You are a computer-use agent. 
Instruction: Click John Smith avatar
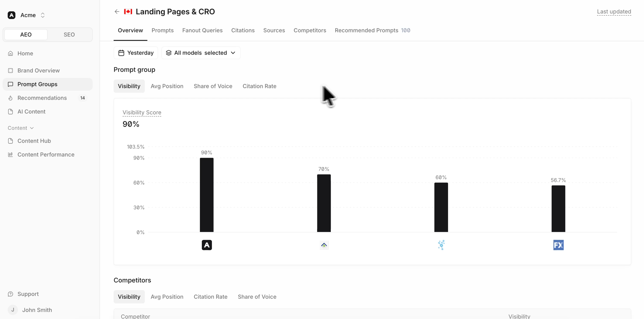point(13,310)
